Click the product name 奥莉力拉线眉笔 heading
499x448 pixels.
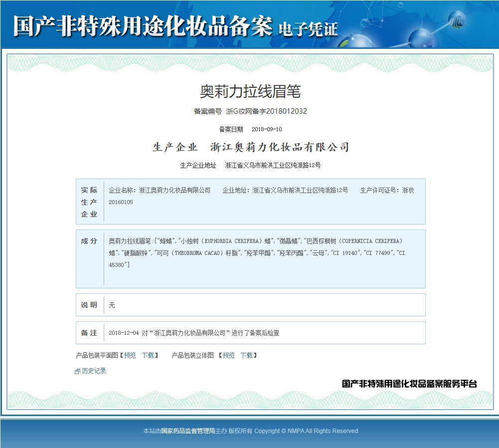point(250,91)
